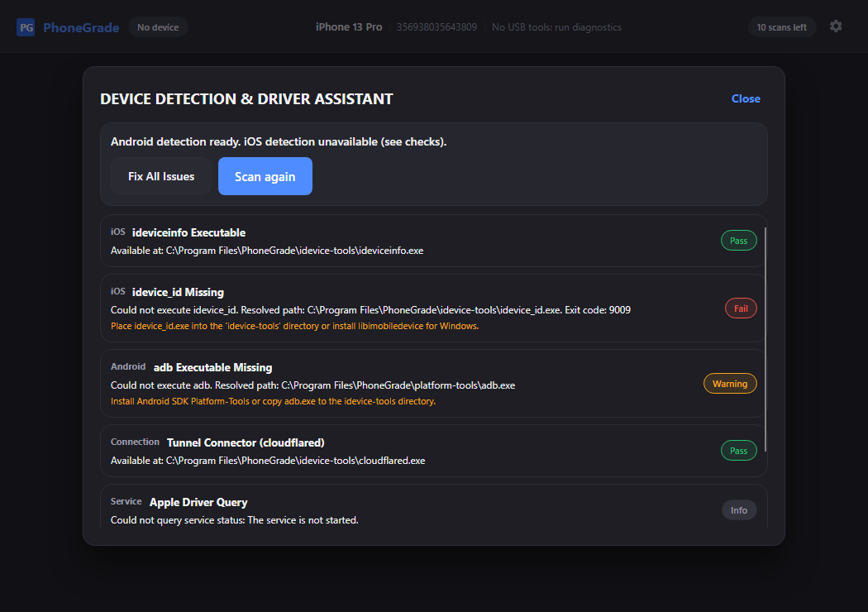Image resolution: width=868 pixels, height=612 pixels.
Task: Click the Pass badge for Tunnel Connector
Action: [738, 451]
